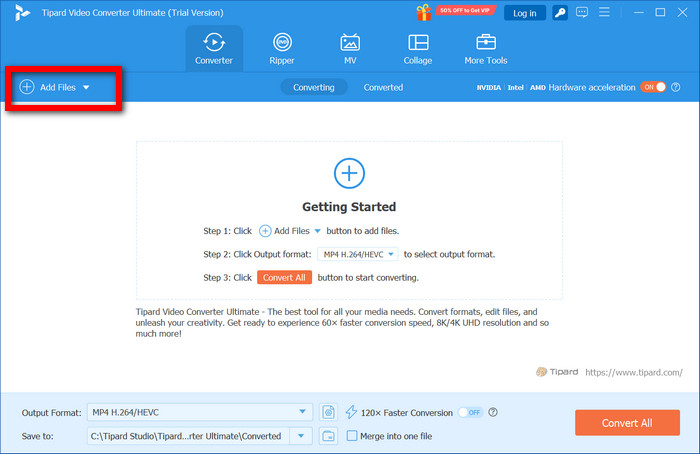Image resolution: width=700 pixels, height=454 pixels.
Task: Open the Ripper module
Action: [283, 49]
